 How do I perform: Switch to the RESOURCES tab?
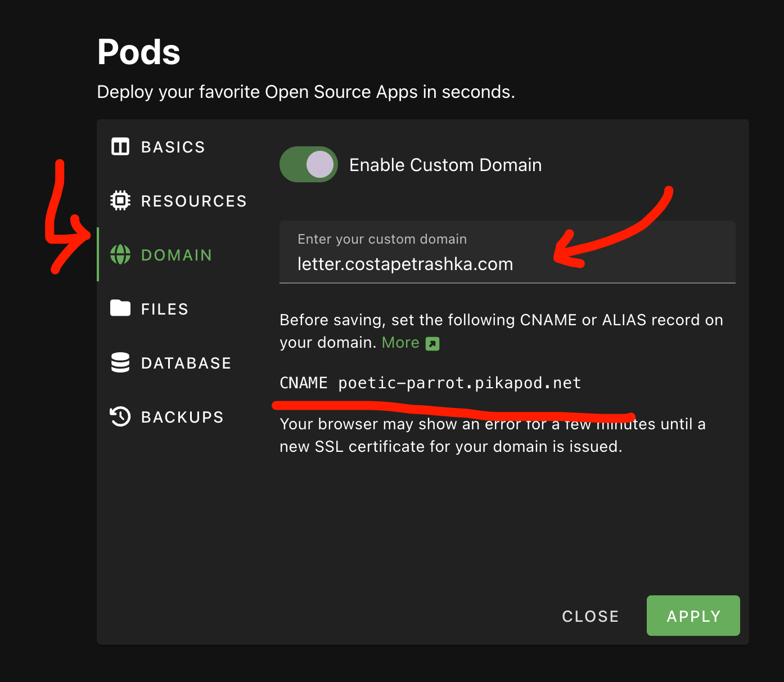[x=194, y=201]
